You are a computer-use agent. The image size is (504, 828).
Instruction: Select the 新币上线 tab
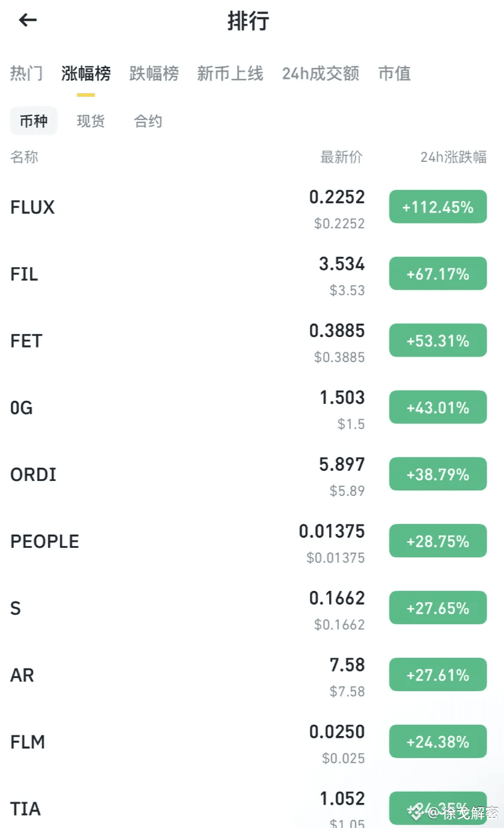[230, 73]
